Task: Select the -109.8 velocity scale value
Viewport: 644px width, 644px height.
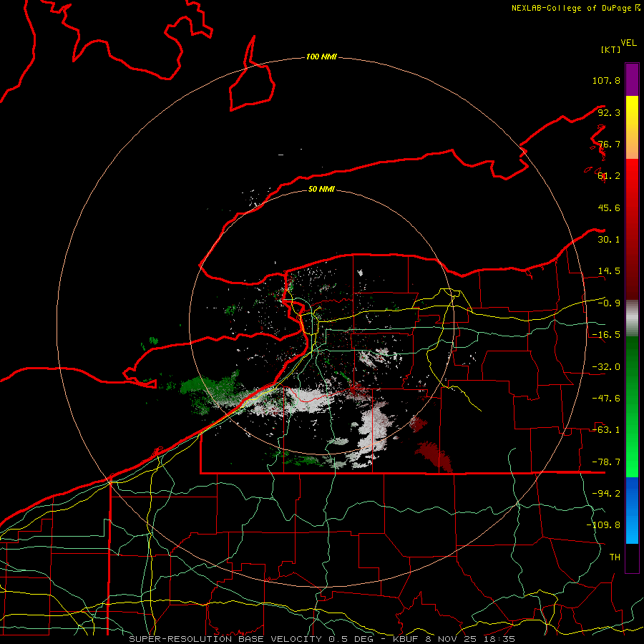Action: 603,525
